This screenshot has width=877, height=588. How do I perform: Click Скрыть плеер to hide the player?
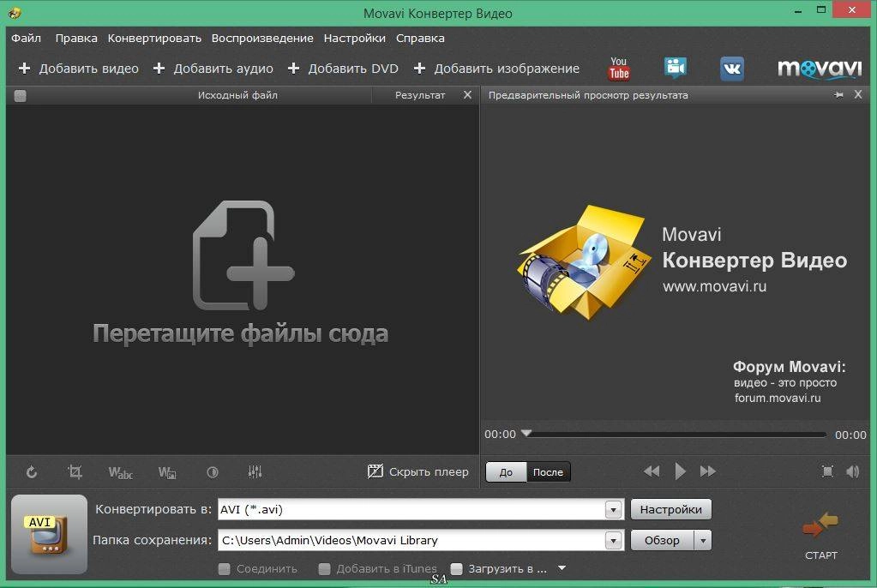(417, 471)
